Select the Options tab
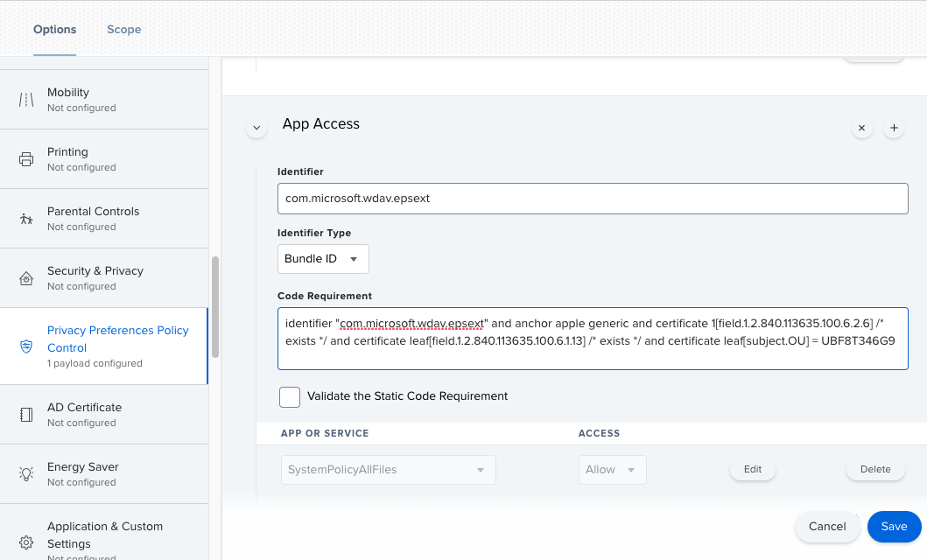Viewport: 927px width, 560px height. pyautogui.click(x=55, y=30)
